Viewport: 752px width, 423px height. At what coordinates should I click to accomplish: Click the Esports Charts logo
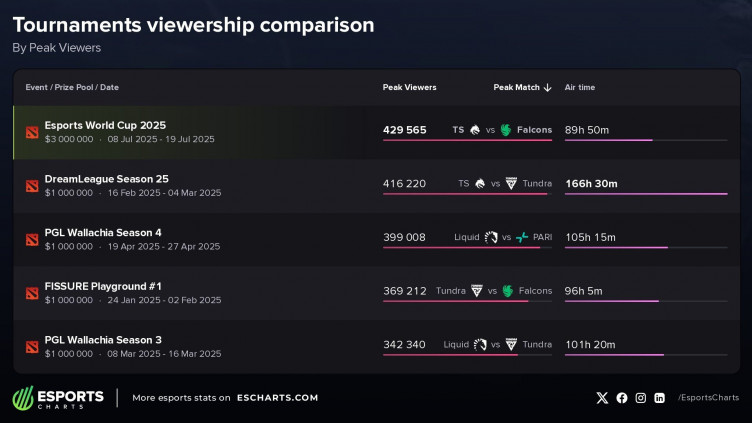tap(58, 397)
